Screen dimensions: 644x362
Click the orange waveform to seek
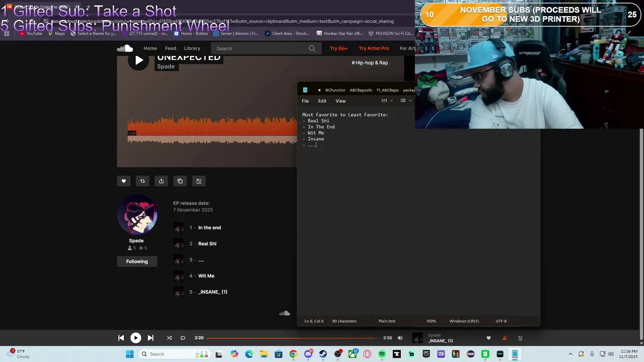212,131
